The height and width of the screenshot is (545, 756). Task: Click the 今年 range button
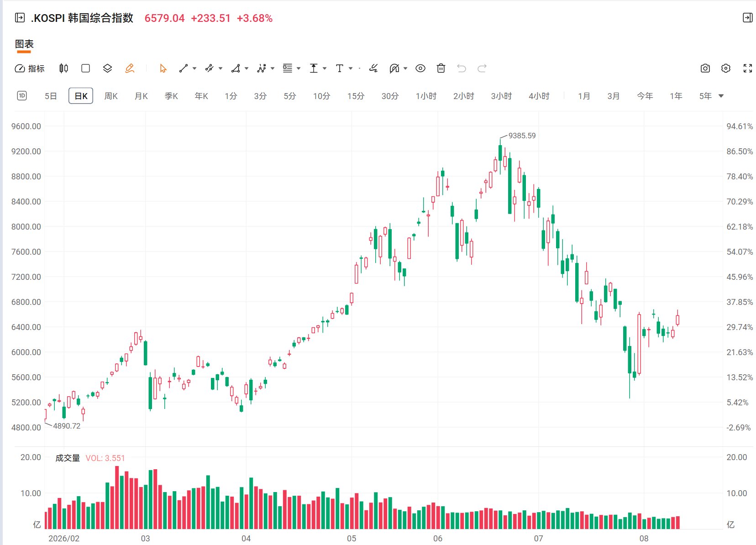coord(645,96)
